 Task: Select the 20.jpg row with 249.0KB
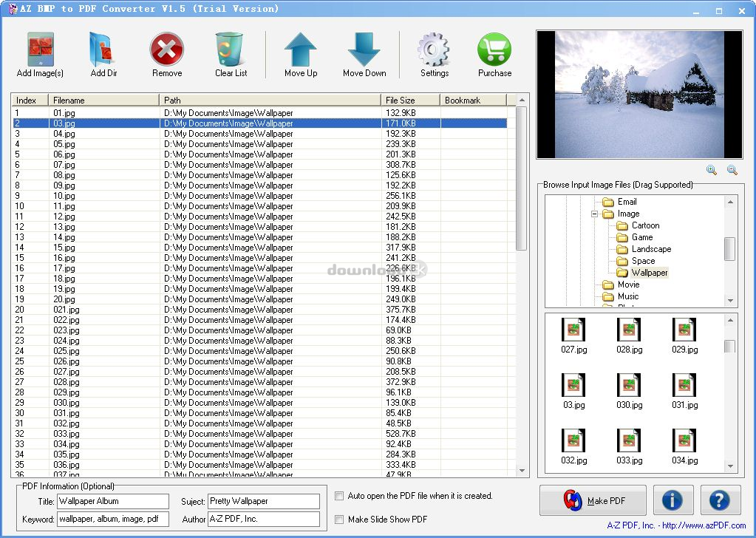(260, 299)
